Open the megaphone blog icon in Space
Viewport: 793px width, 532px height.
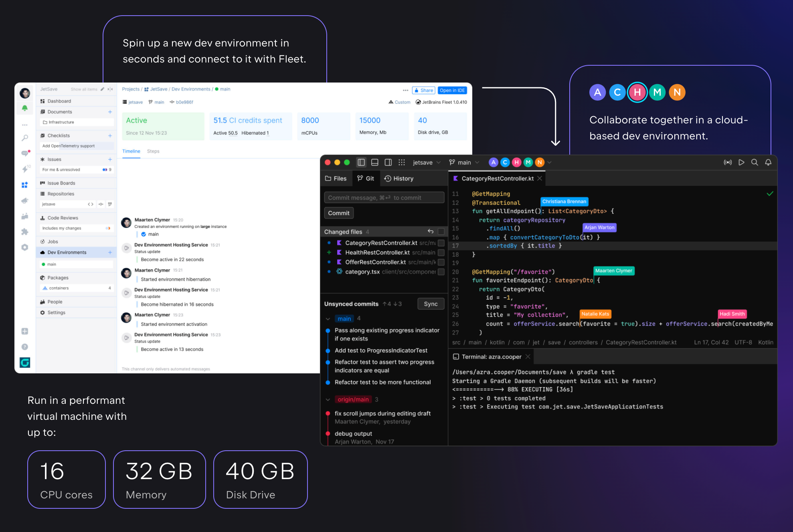pos(25,200)
